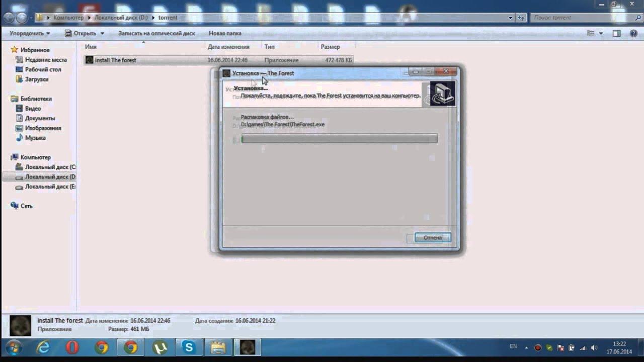644x362 pixels.
Task: Click the torrent breadcrumb segment
Action: click(168, 18)
